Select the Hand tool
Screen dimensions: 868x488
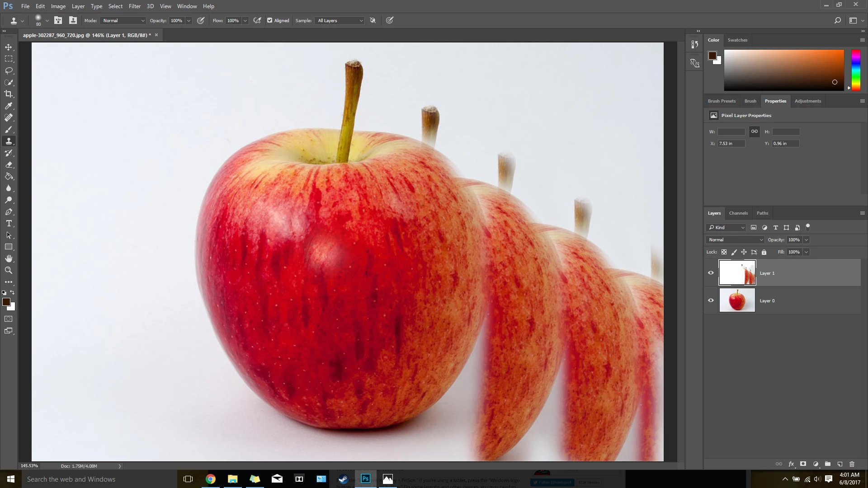click(9, 258)
